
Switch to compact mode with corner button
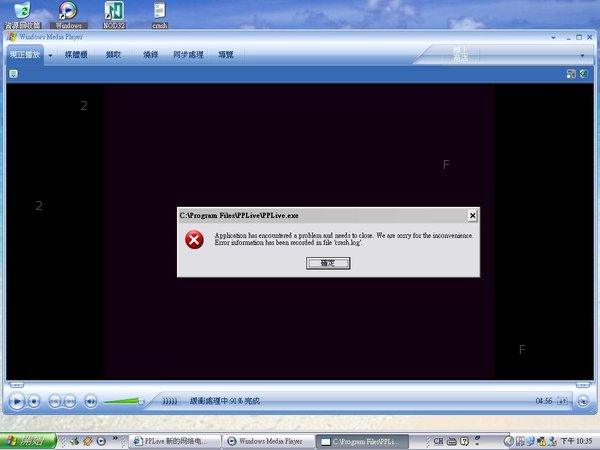point(583,401)
